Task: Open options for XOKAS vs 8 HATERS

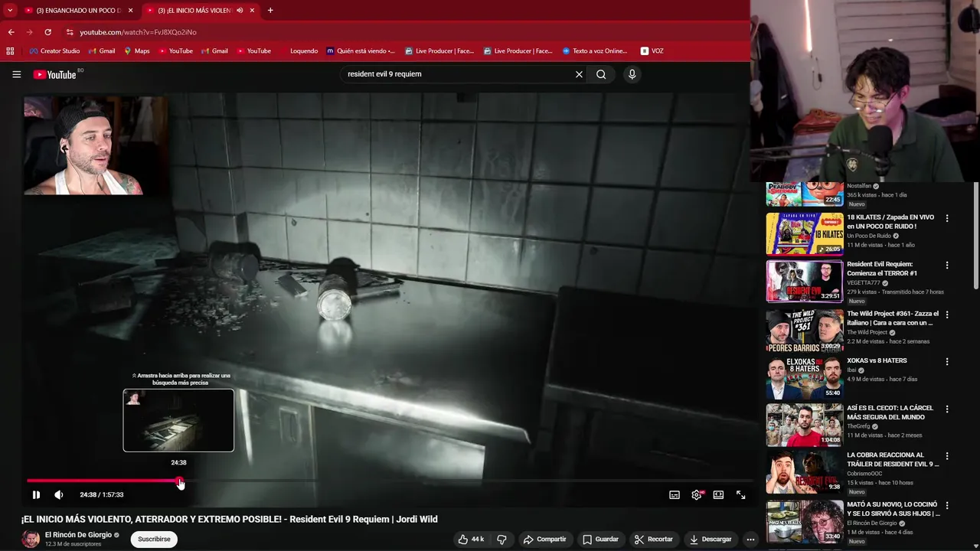Action: point(946,361)
